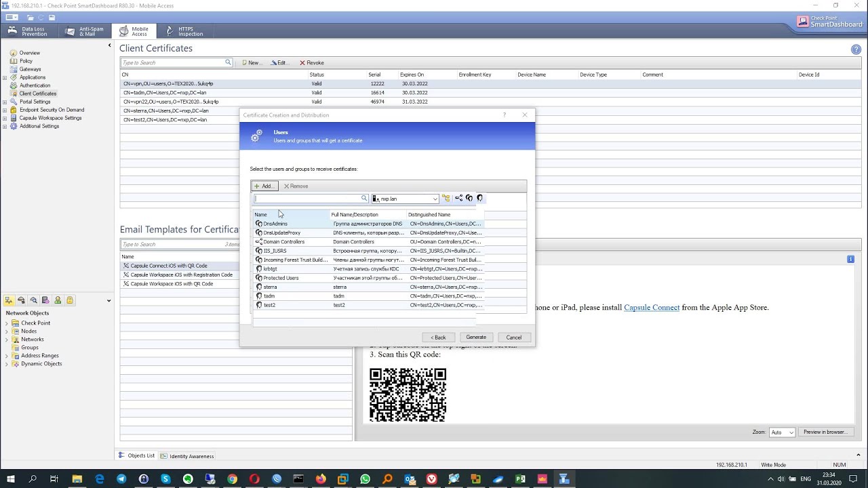
Task: Expand the Applications tree node
Action: point(5,77)
